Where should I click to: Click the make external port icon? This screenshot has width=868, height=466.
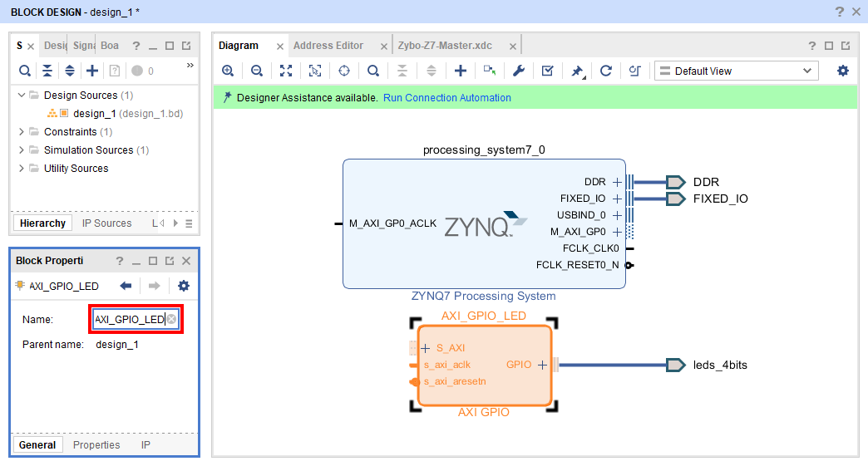coord(490,71)
